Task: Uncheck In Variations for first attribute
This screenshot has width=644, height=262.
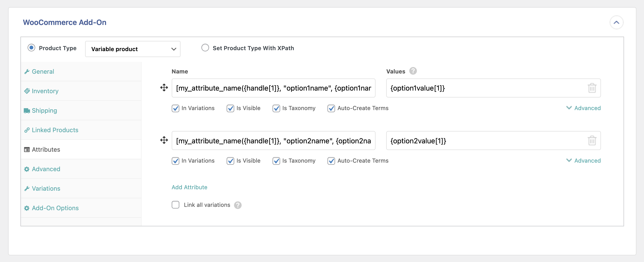Action: [176, 108]
